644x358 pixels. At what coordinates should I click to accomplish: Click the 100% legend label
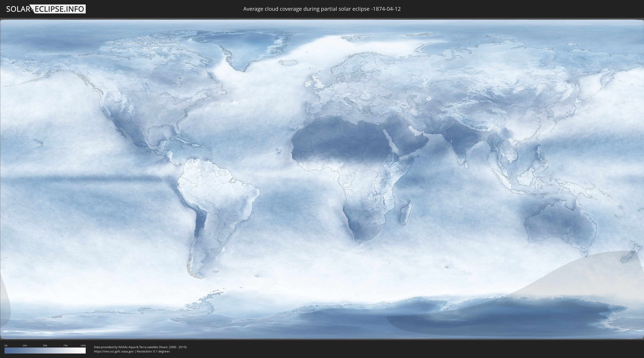pyautogui.click(x=83, y=345)
